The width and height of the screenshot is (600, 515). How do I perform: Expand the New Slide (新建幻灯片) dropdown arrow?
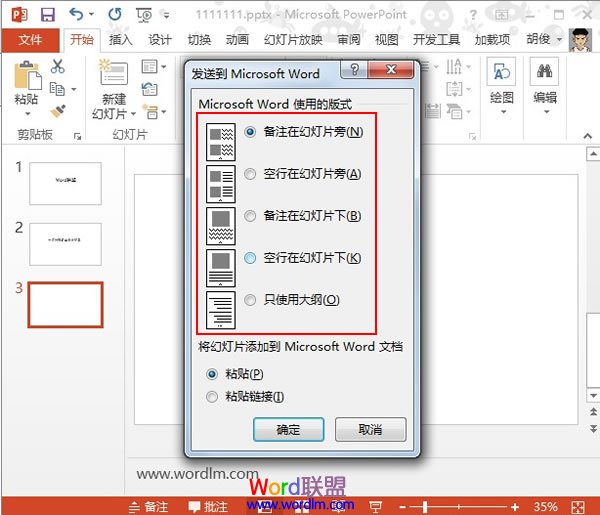[133, 114]
